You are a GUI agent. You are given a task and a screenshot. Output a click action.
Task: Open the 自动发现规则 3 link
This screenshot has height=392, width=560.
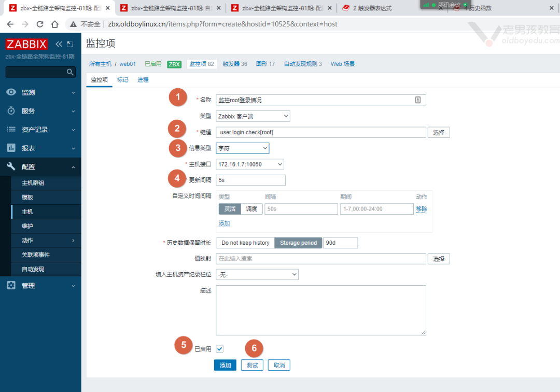(x=303, y=64)
